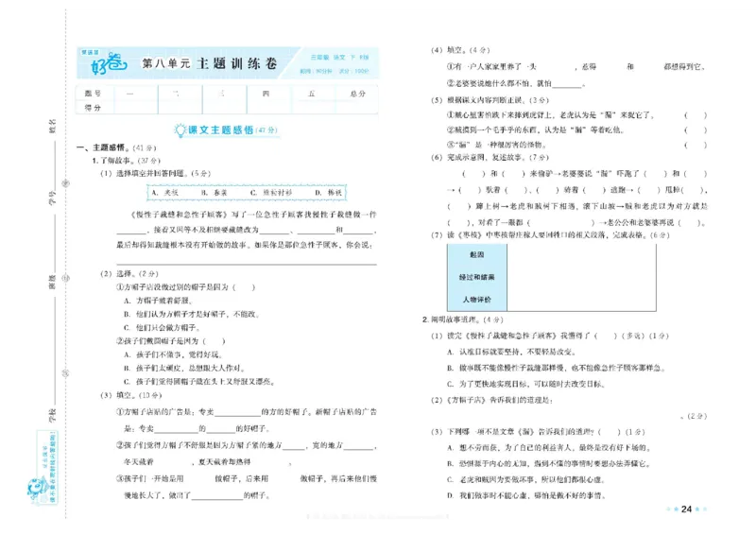Click question (1) 选择填空并回答问题
This screenshot has width=756, height=535.
[x=155, y=173]
